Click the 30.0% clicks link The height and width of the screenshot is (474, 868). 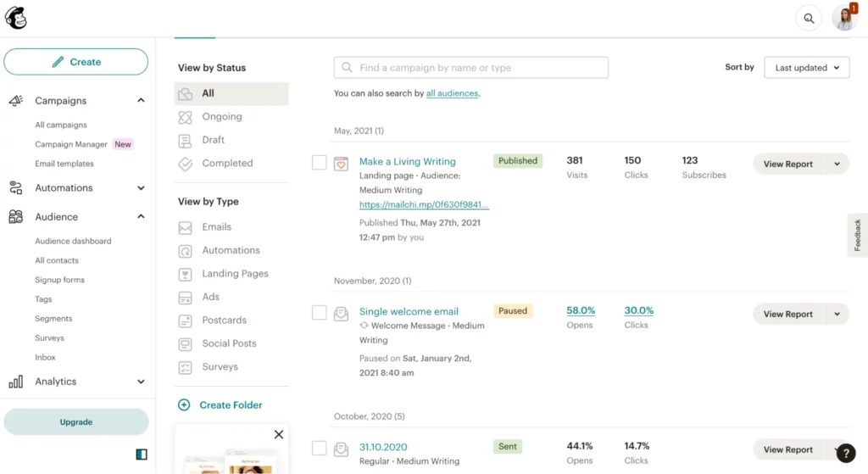click(x=639, y=310)
